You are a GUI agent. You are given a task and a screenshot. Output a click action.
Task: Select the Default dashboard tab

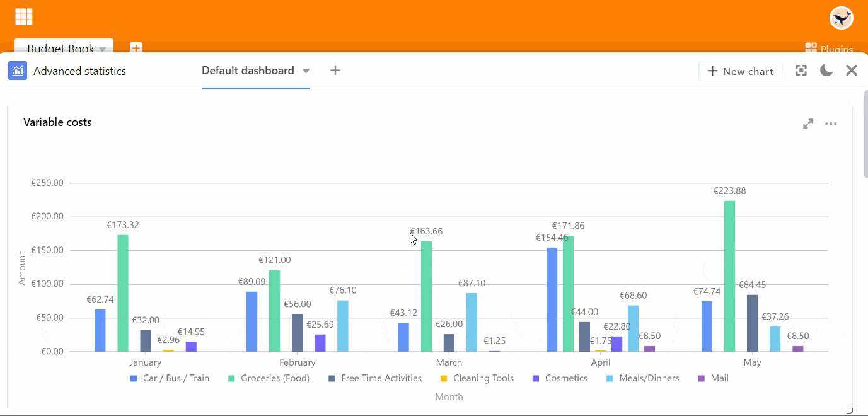(248, 71)
